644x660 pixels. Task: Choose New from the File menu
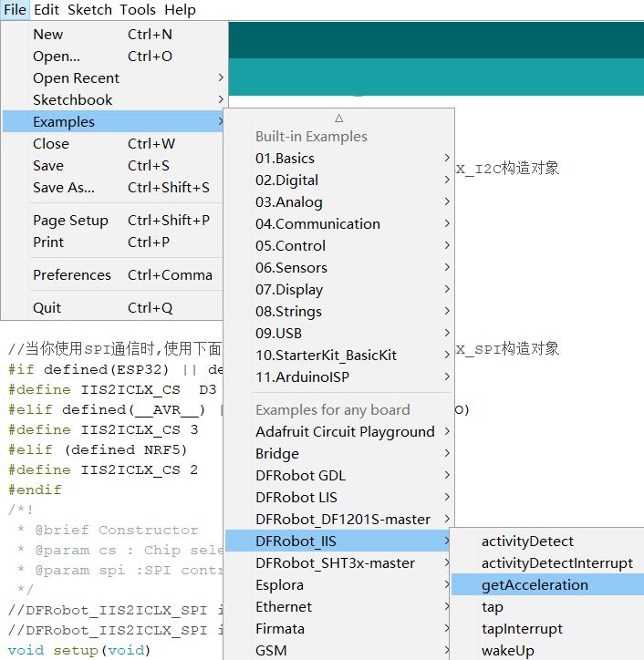click(x=113, y=34)
